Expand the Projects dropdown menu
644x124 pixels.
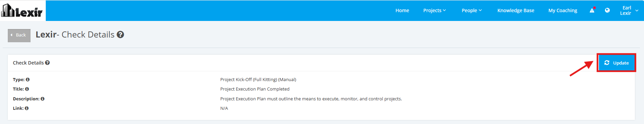[x=435, y=10]
